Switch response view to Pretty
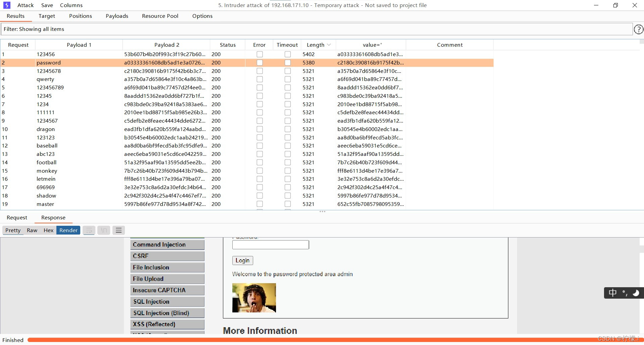644x345 pixels. click(x=13, y=230)
